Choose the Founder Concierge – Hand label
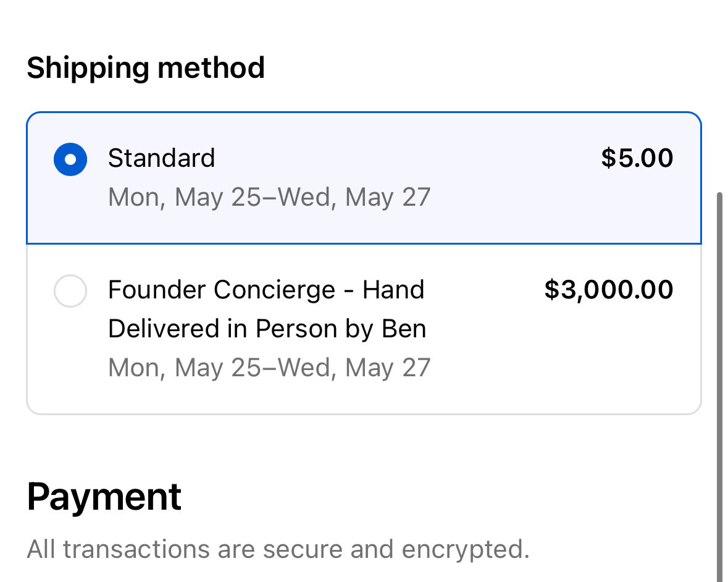Screen dimensions: 728x582 pos(266,290)
